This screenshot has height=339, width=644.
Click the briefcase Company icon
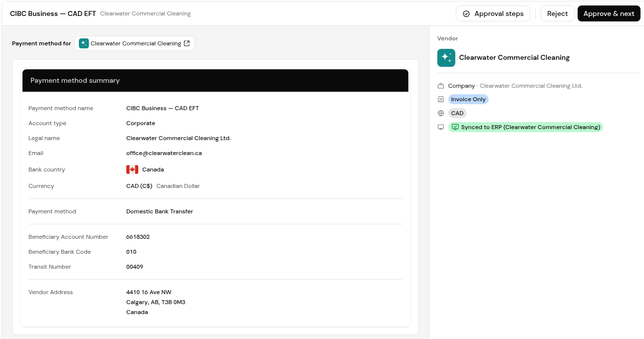(x=441, y=86)
